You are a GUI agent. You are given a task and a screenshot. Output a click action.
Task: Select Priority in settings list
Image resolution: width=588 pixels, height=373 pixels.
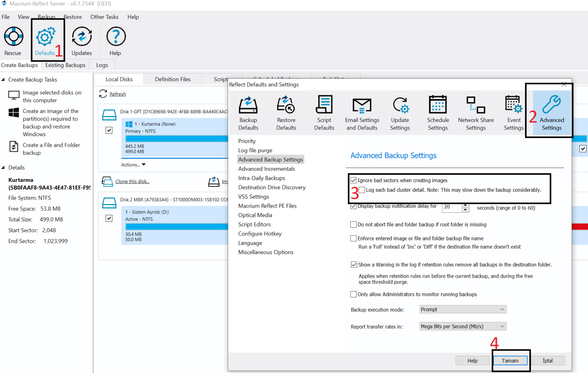pos(247,141)
